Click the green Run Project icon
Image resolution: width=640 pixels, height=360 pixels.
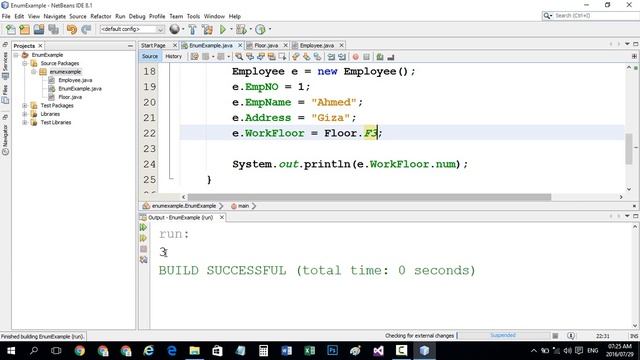223,29
